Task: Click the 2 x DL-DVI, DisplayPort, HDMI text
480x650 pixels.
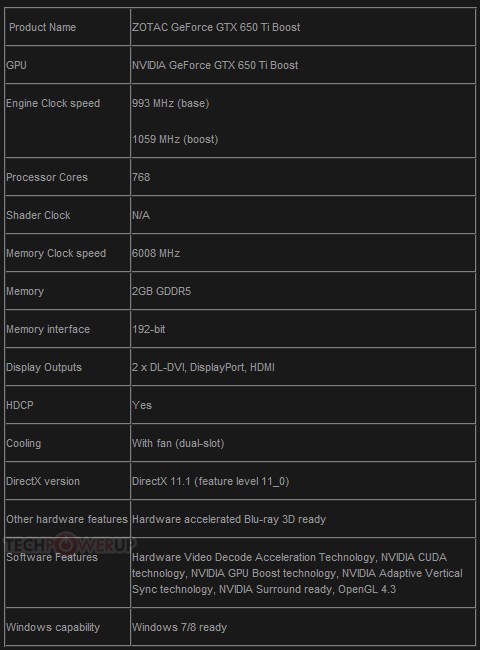Action: click(203, 367)
